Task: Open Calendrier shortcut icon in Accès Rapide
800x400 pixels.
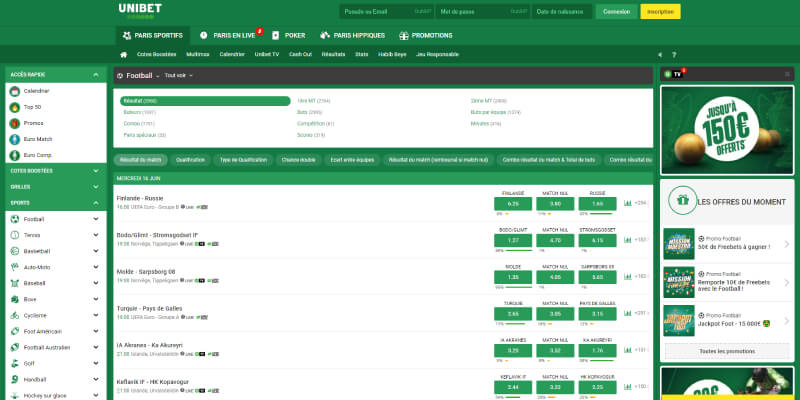Action: [15, 91]
